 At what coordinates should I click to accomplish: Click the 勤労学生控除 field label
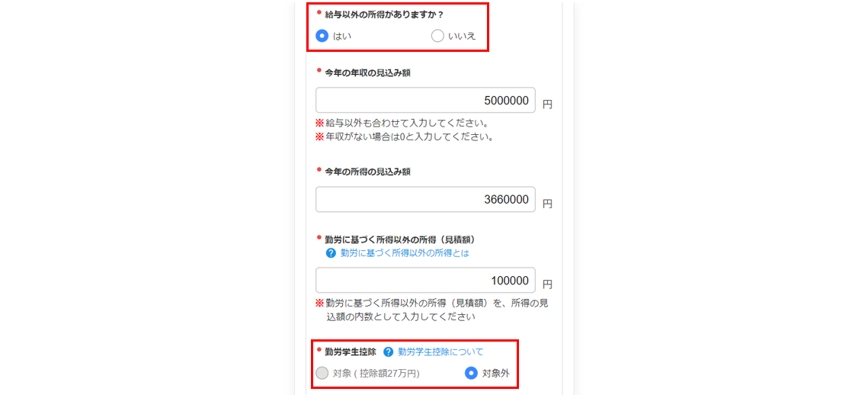tap(351, 352)
